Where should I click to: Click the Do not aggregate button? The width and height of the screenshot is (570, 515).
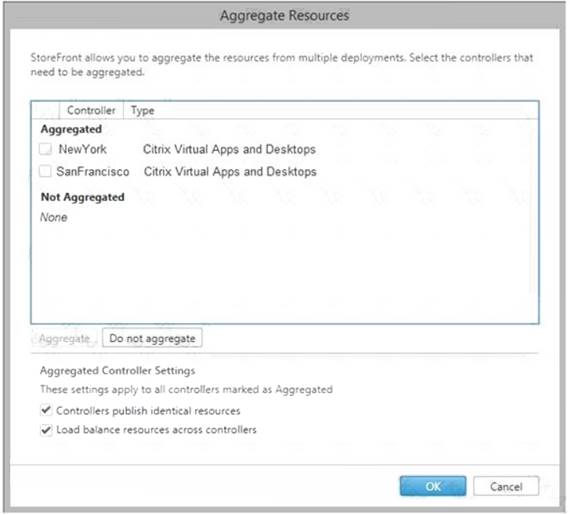click(152, 338)
